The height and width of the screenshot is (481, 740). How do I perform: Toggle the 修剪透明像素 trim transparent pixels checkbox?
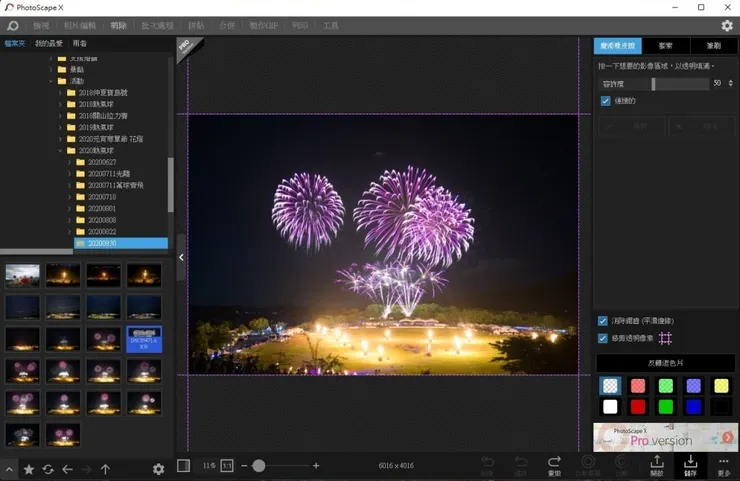pyautogui.click(x=603, y=338)
